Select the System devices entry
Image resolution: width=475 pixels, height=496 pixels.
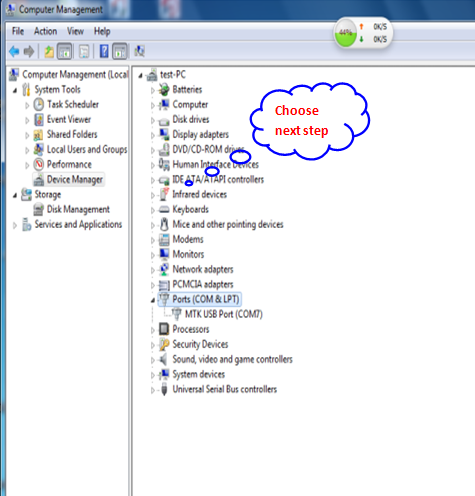199,374
